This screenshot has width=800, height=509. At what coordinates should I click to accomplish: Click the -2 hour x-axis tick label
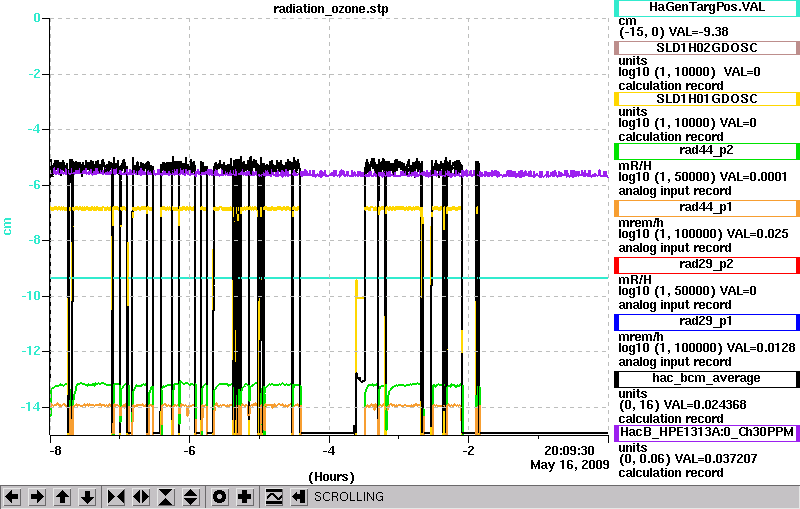tap(468, 451)
